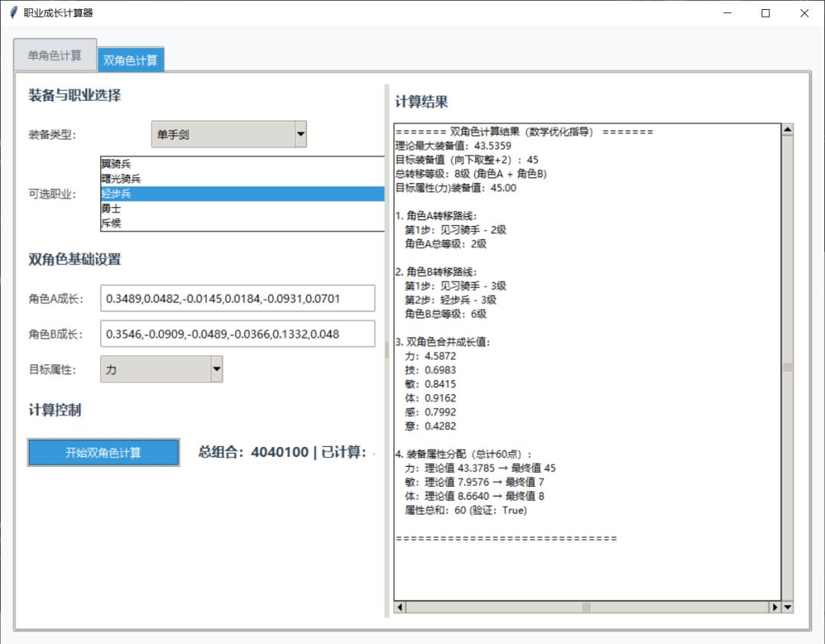Click the feather app icon in title bar
The height and width of the screenshot is (644, 825).
(x=14, y=13)
